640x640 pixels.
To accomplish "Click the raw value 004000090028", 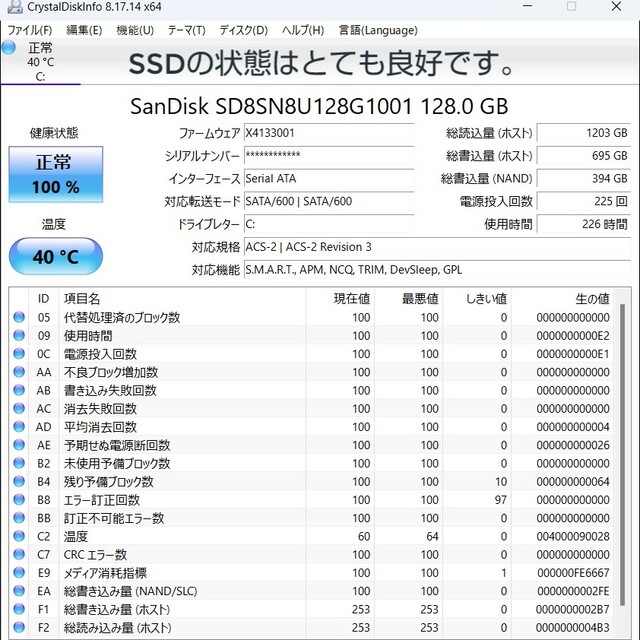I will tap(573, 536).
